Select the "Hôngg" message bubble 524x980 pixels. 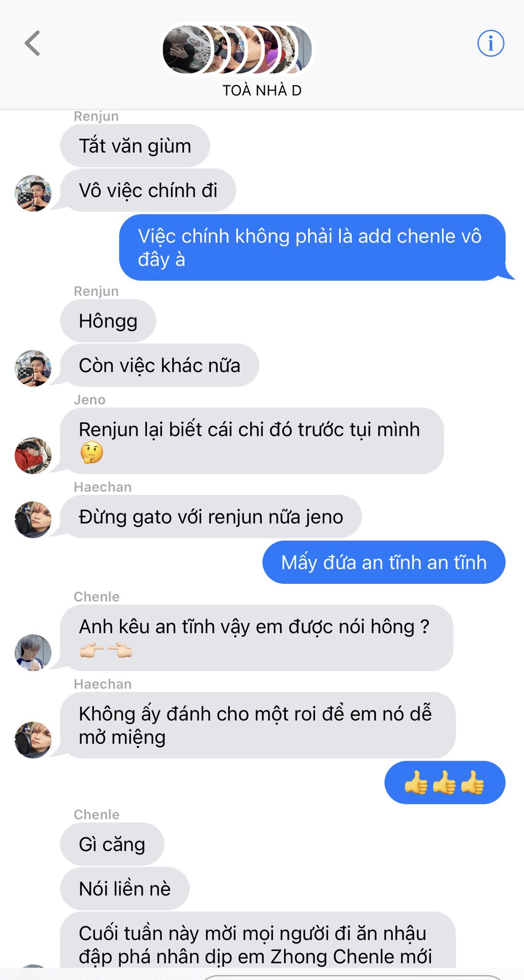(108, 321)
